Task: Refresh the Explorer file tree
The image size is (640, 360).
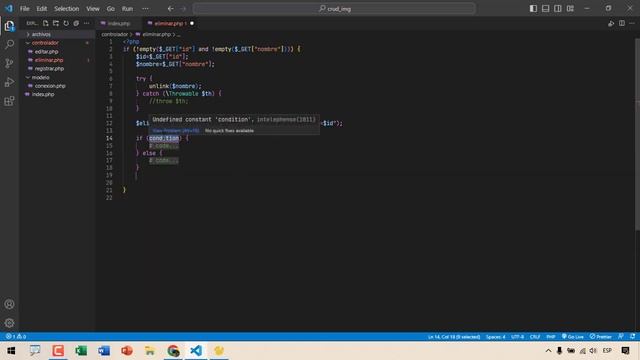Action: pos(66,23)
